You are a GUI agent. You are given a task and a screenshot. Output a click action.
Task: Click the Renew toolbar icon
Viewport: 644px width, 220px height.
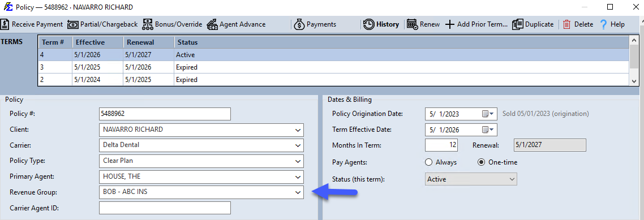(413, 24)
